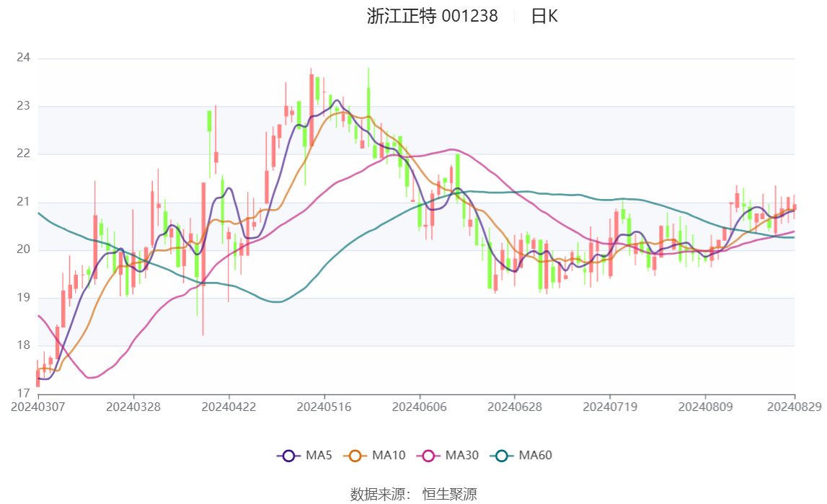Toggle the MA60 legend line
827x504 pixels.
point(521,456)
